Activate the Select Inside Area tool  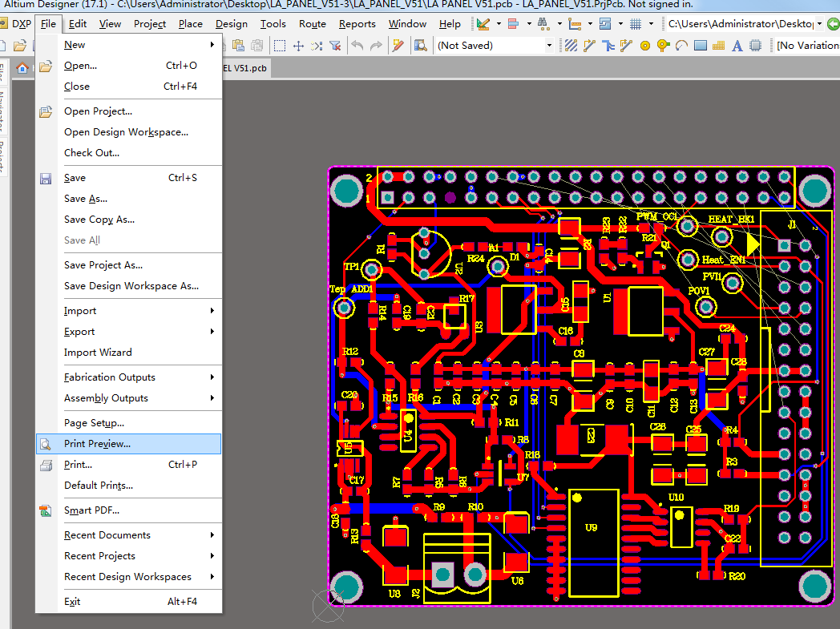coord(278,46)
